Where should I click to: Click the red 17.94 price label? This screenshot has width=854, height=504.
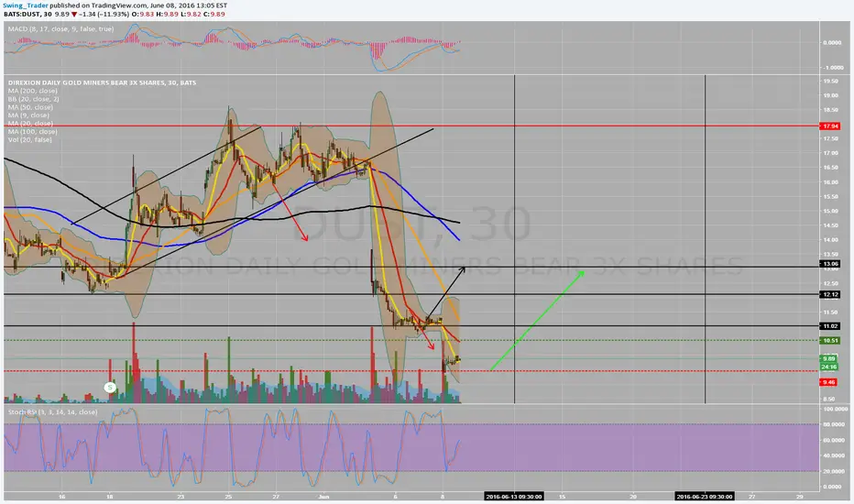tap(830, 126)
